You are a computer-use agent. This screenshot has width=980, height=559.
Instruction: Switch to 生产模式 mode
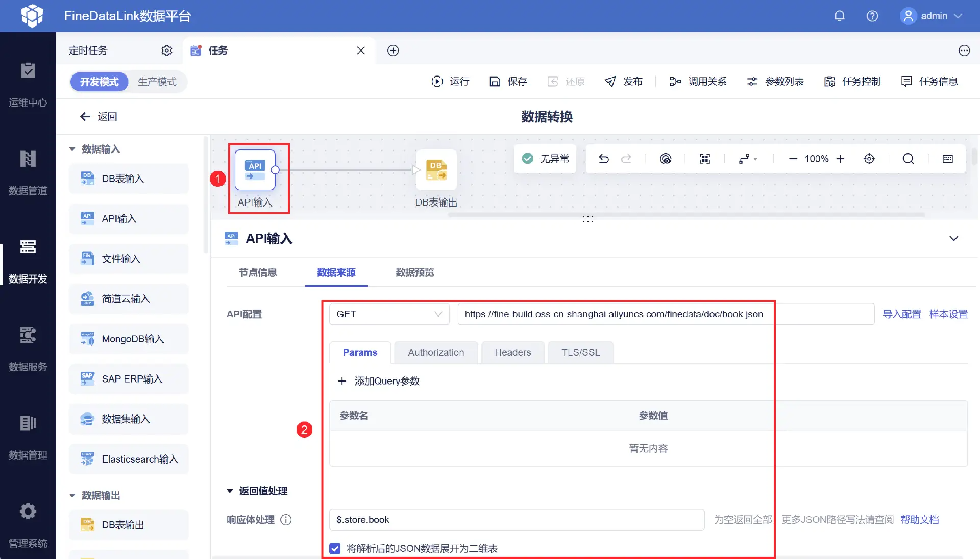(157, 82)
